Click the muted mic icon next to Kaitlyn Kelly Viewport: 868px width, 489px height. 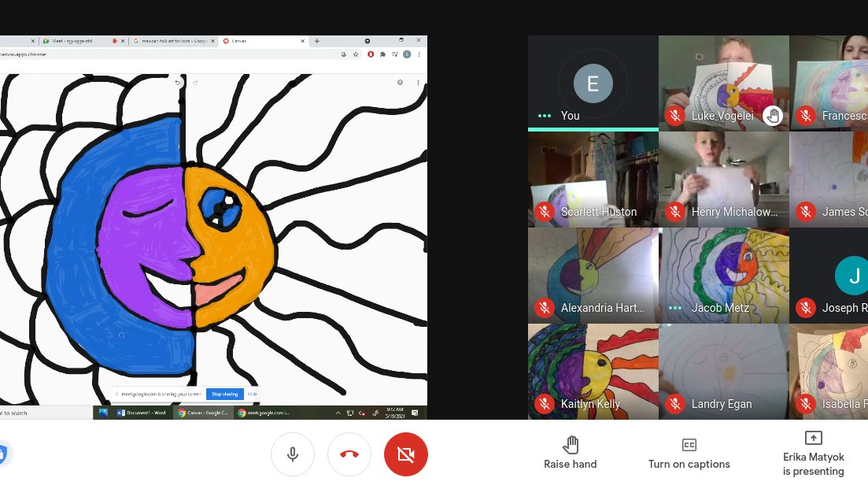point(544,404)
